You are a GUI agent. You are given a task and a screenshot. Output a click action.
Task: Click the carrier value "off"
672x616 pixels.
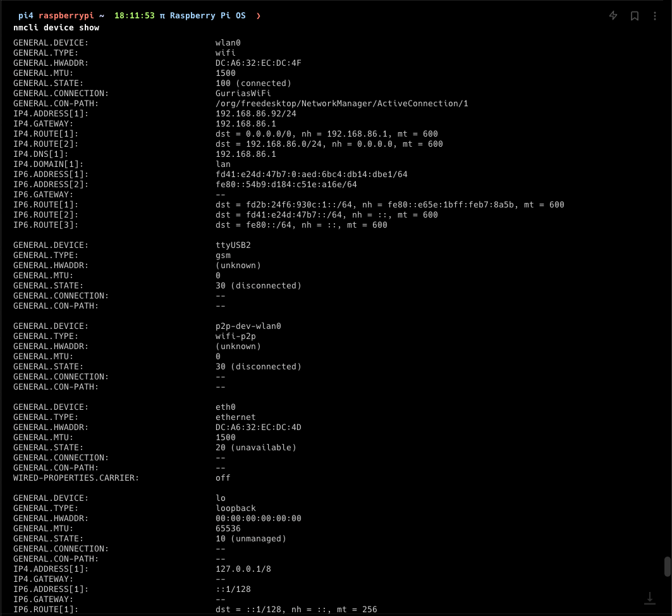pyautogui.click(x=223, y=478)
